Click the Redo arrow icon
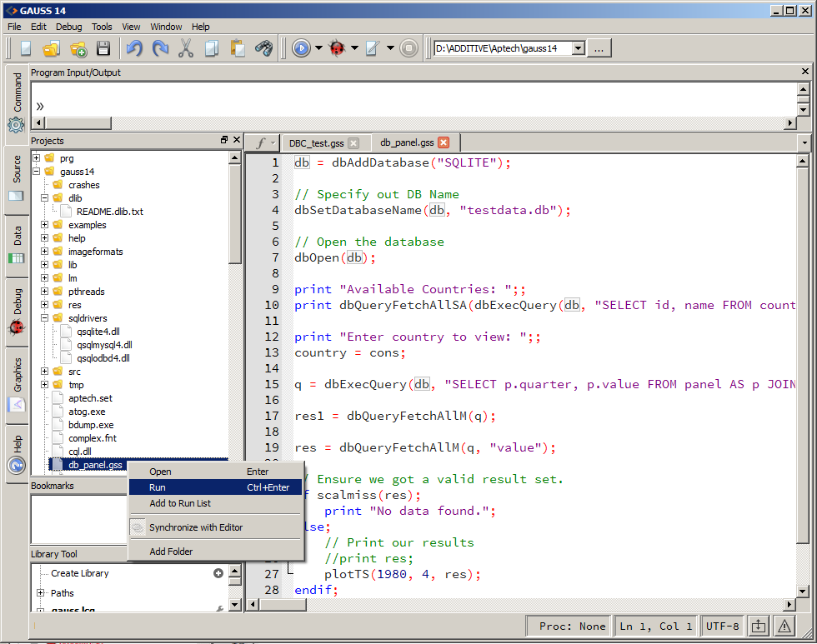The height and width of the screenshot is (644, 817). [x=160, y=48]
